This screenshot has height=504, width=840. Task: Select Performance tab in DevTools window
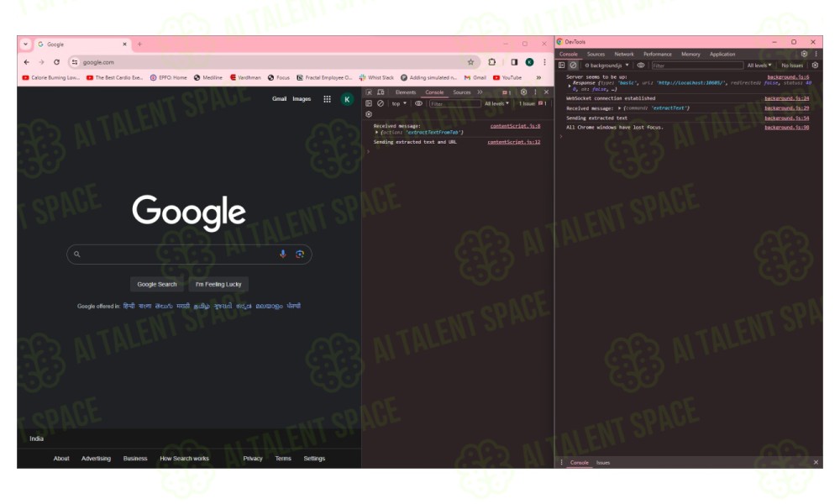coord(658,54)
